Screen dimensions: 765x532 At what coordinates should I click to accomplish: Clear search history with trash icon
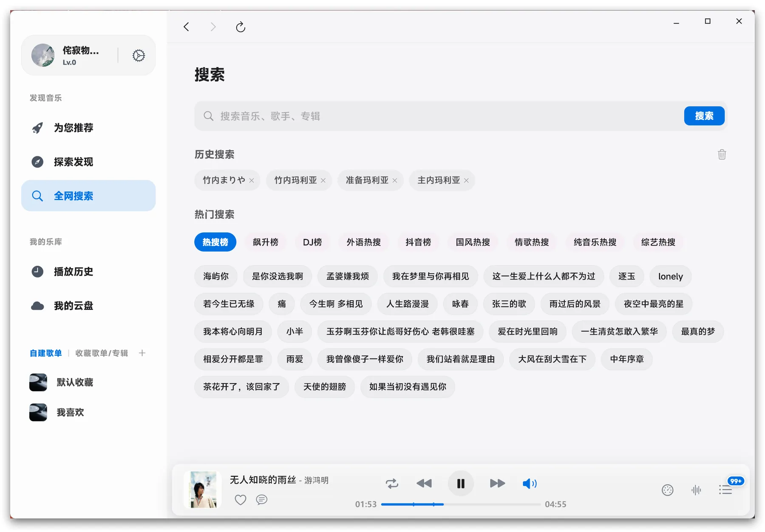click(x=722, y=154)
